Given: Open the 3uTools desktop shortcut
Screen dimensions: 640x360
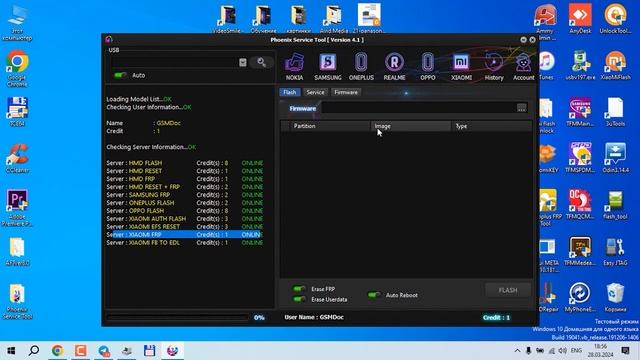Looking at the screenshot, I should [x=615, y=112].
